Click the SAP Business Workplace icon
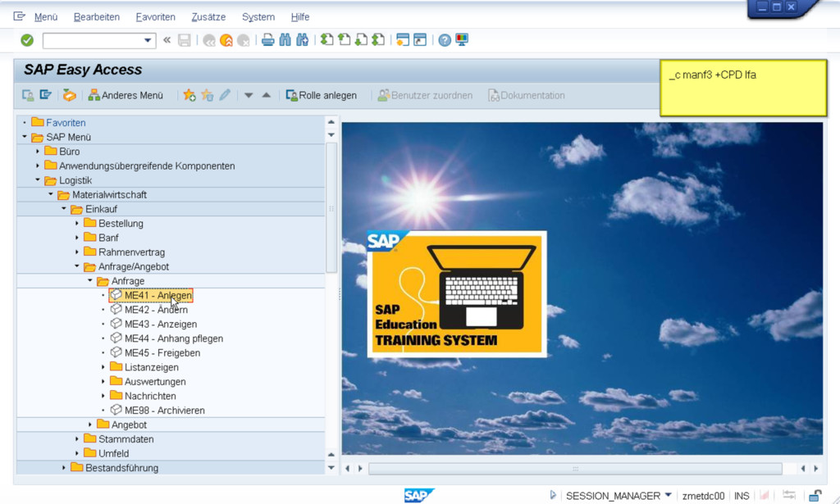The height and width of the screenshot is (504, 840). point(69,95)
